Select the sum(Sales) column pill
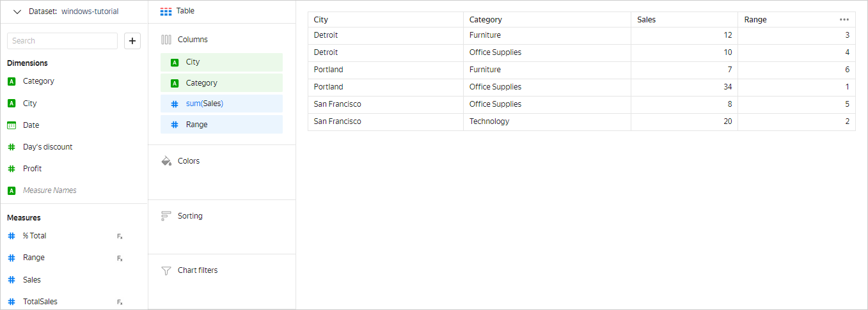The image size is (868, 310). tap(221, 104)
